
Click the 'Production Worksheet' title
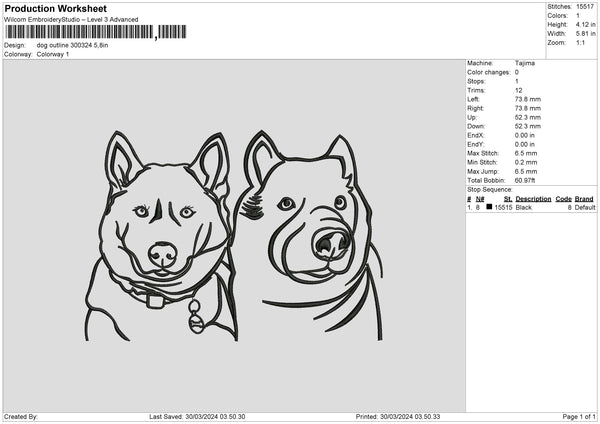point(55,8)
